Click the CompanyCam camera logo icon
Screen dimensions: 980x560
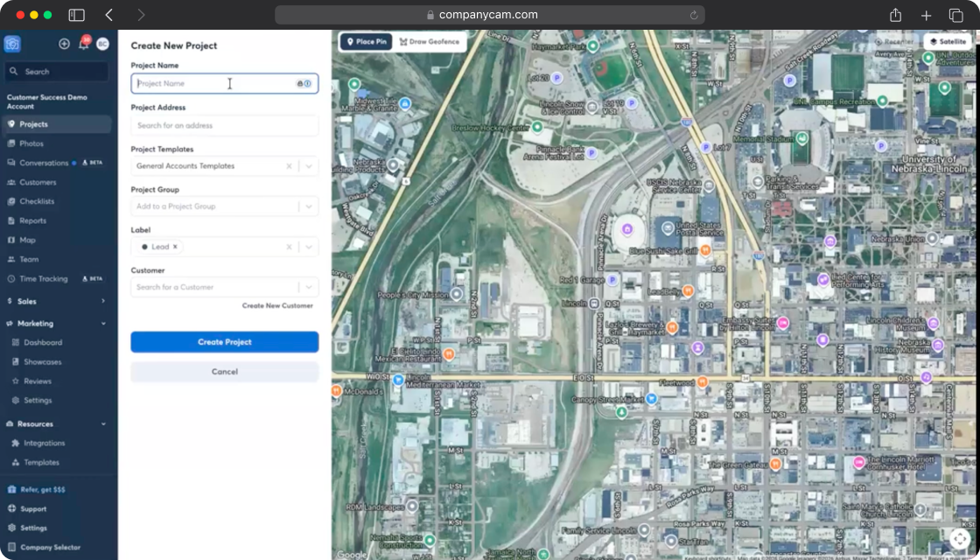12,44
